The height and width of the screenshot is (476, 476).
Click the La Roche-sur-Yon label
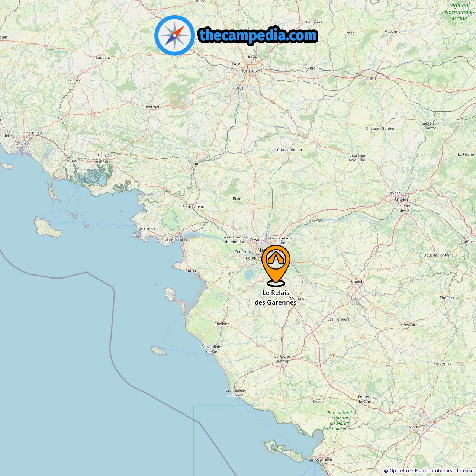point(283,359)
